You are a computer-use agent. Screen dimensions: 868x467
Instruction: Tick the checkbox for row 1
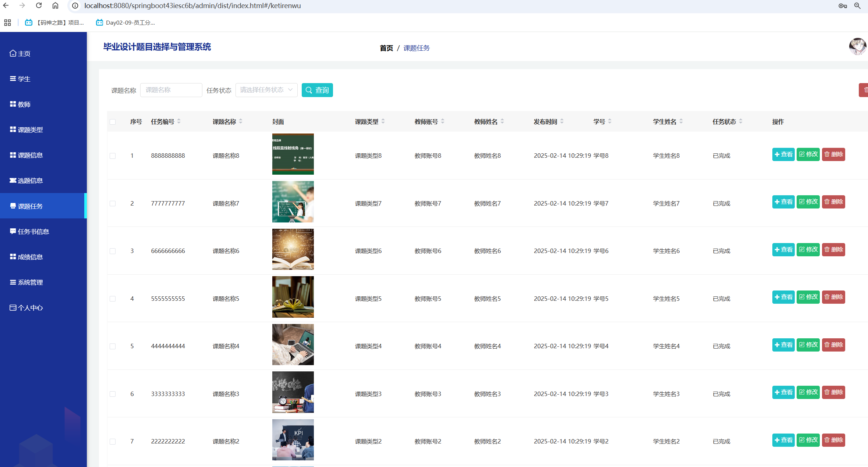(113, 156)
